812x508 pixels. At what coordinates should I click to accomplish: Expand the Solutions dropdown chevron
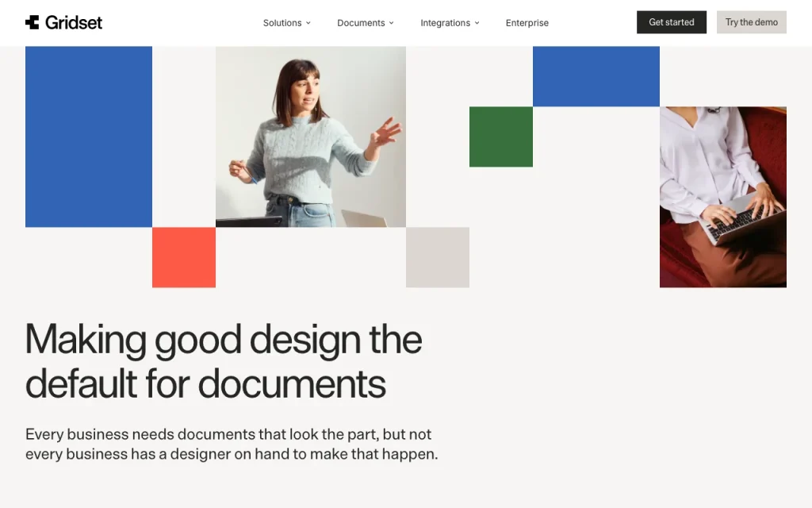(x=308, y=23)
